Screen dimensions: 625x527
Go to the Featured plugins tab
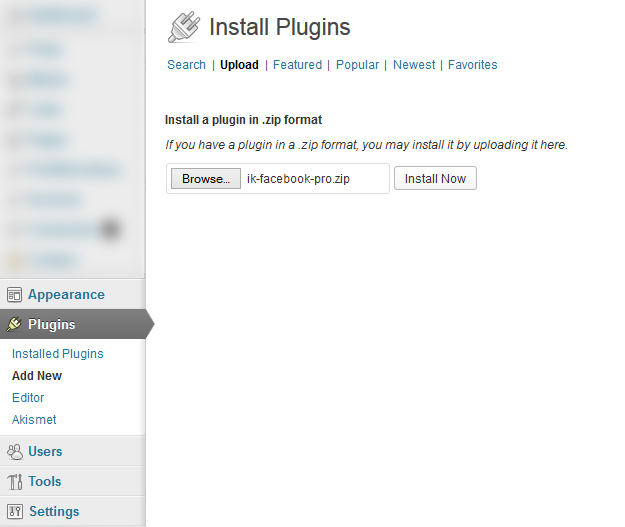pos(297,65)
